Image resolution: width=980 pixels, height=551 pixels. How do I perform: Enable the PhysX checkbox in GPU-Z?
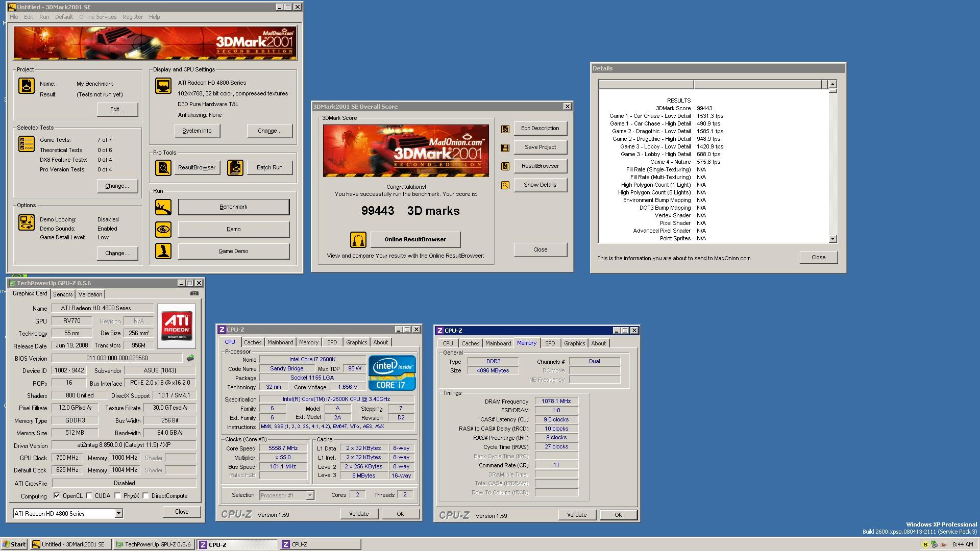pos(118,495)
